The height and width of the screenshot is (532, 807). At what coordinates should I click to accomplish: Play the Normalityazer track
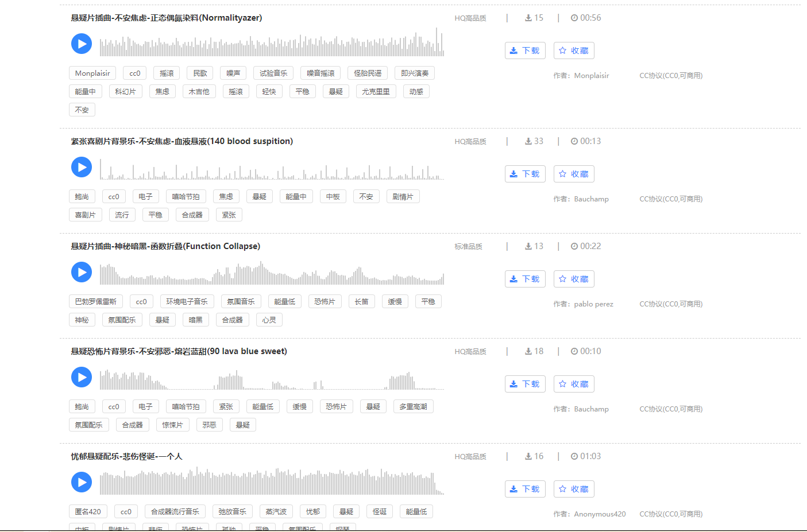(x=82, y=44)
